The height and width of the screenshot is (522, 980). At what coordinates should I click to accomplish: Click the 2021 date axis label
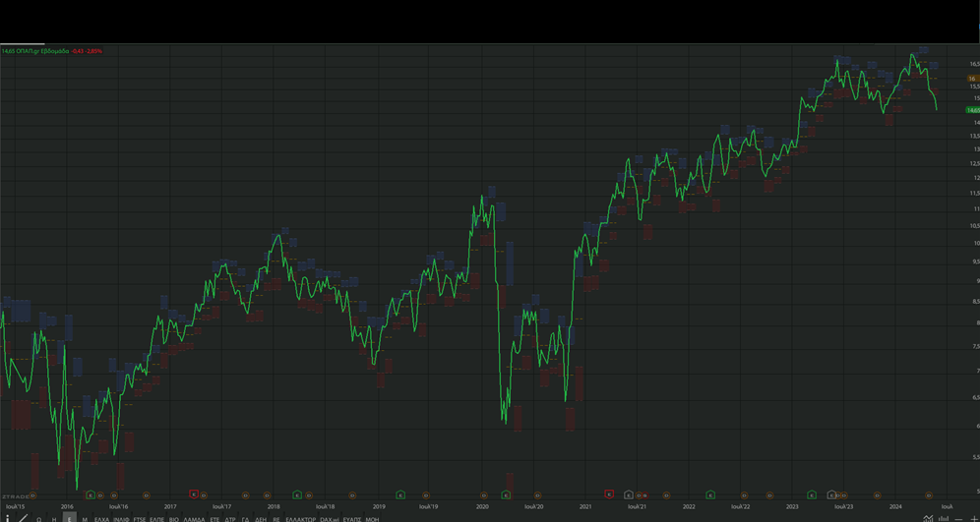[x=585, y=507]
